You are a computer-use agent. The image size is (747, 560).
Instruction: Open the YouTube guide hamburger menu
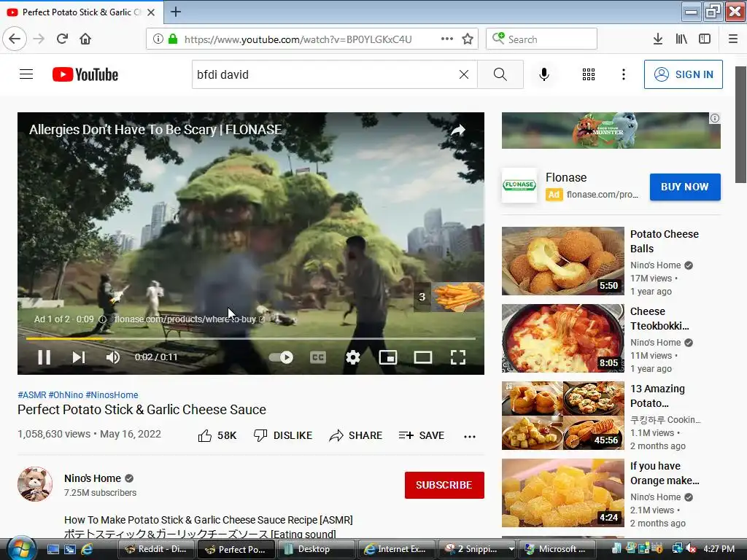click(26, 74)
